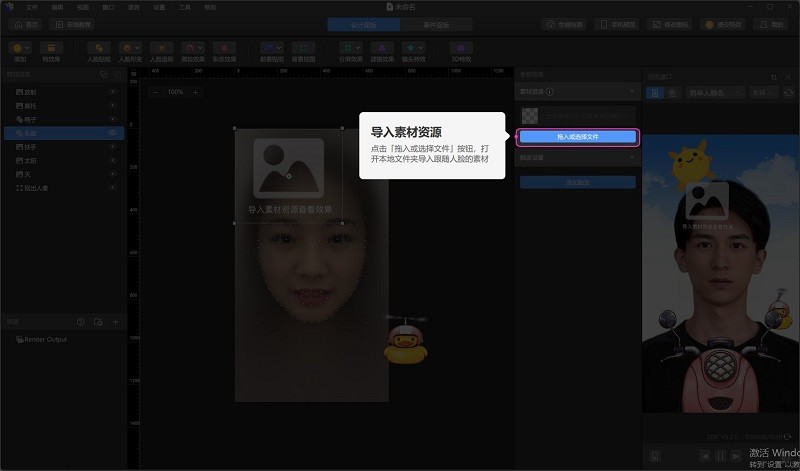
Task: Select the 人脸贴纸 face sticker tool
Action: pyautogui.click(x=99, y=51)
